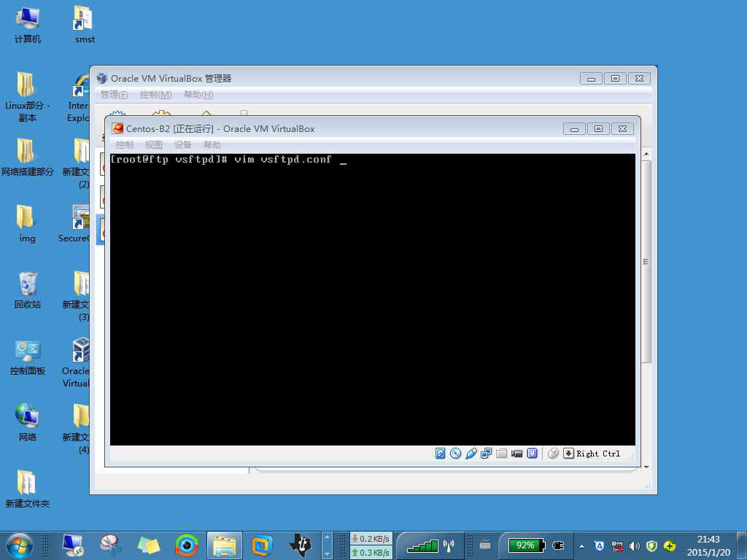Screen dimensions: 747x560
Task: Click remote desktop taskbar icon
Action: click(73, 545)
